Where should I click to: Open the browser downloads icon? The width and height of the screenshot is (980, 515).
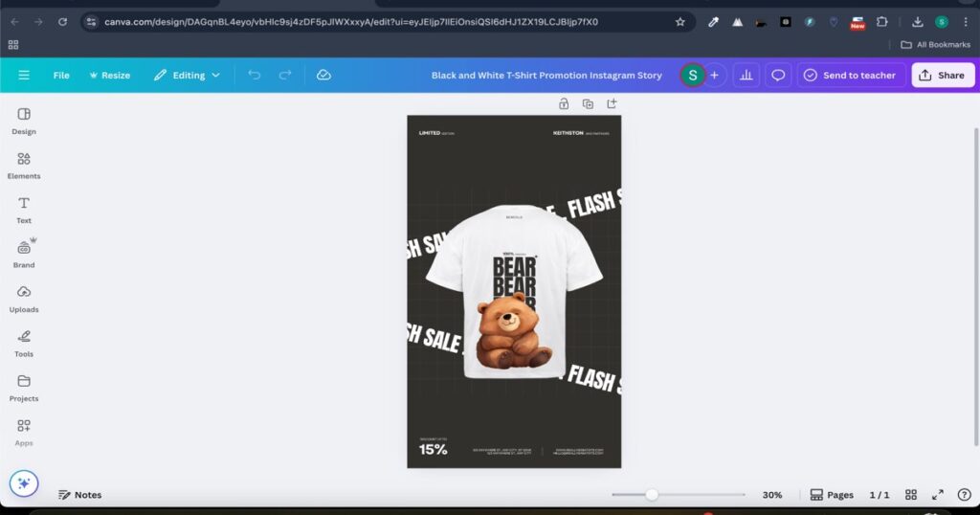pos(917,22)
